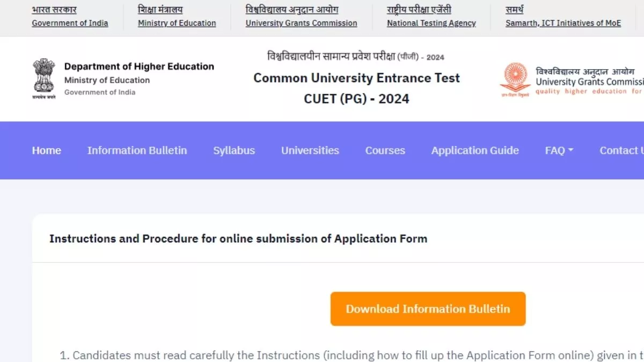Click the Department of Higher Education title
Screen dimensions: 644x362
(139, 67)
